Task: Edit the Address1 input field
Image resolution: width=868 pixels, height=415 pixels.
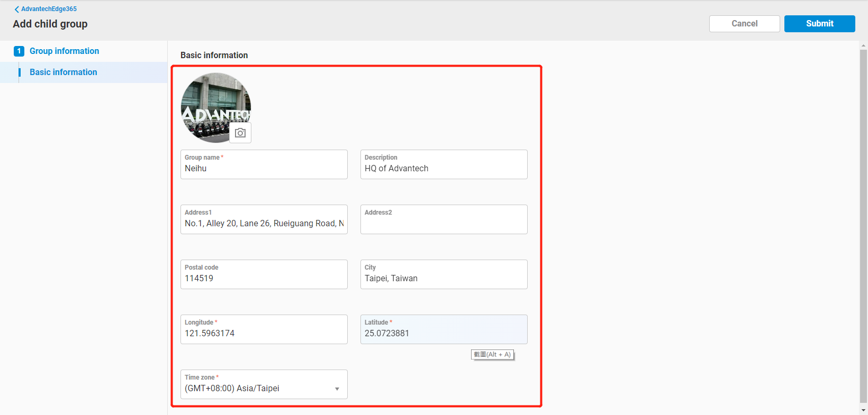Action: point(264,224)
